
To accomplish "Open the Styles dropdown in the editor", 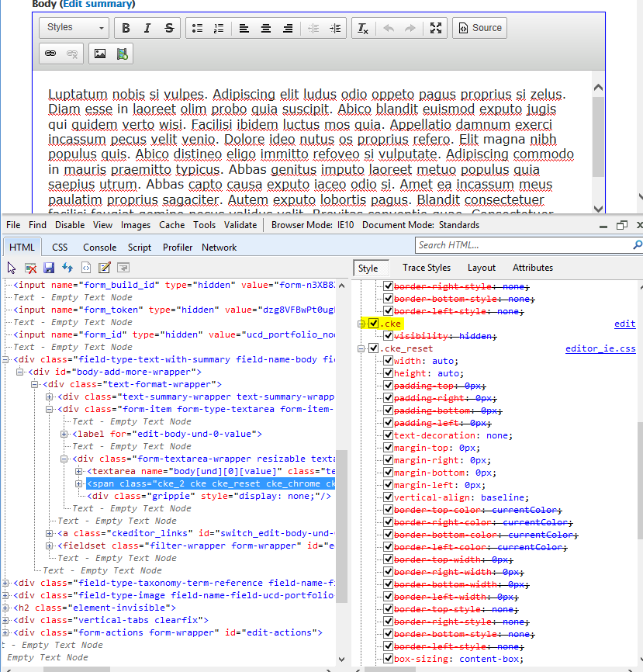I will 74,28.
